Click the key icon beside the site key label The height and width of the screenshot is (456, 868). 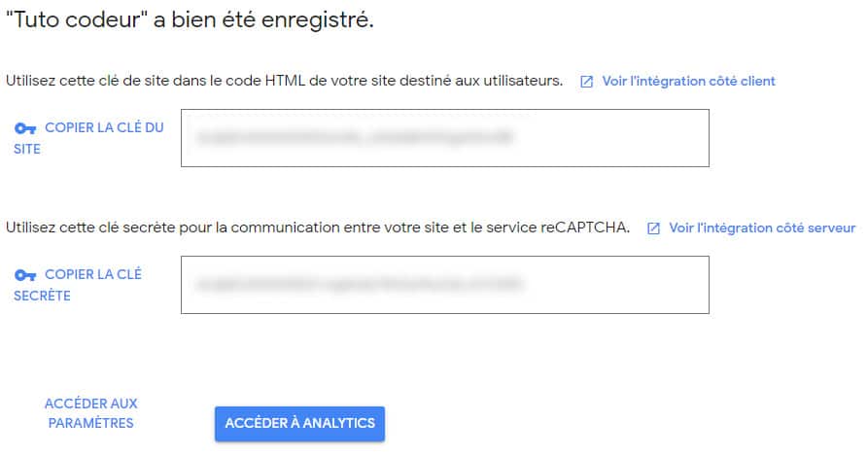point(25,129)
